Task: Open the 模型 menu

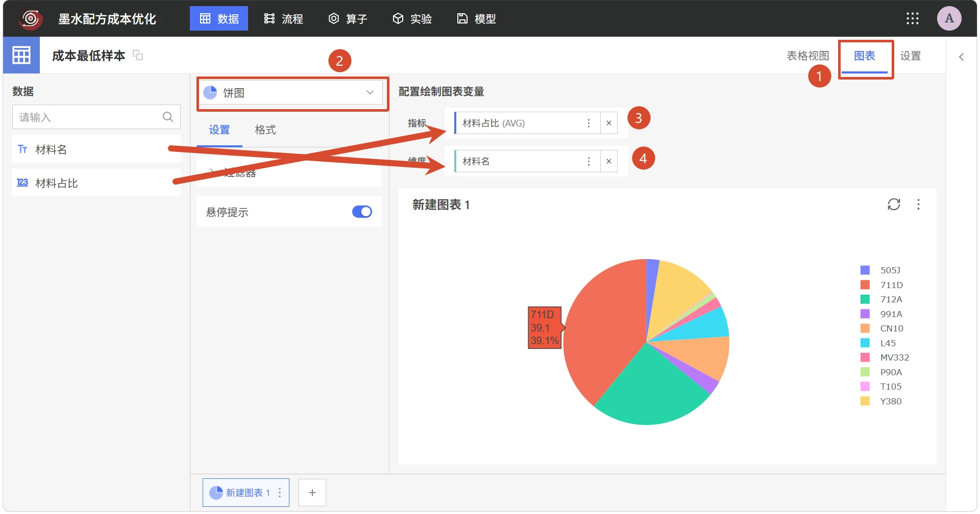Action: coord(476,18)
